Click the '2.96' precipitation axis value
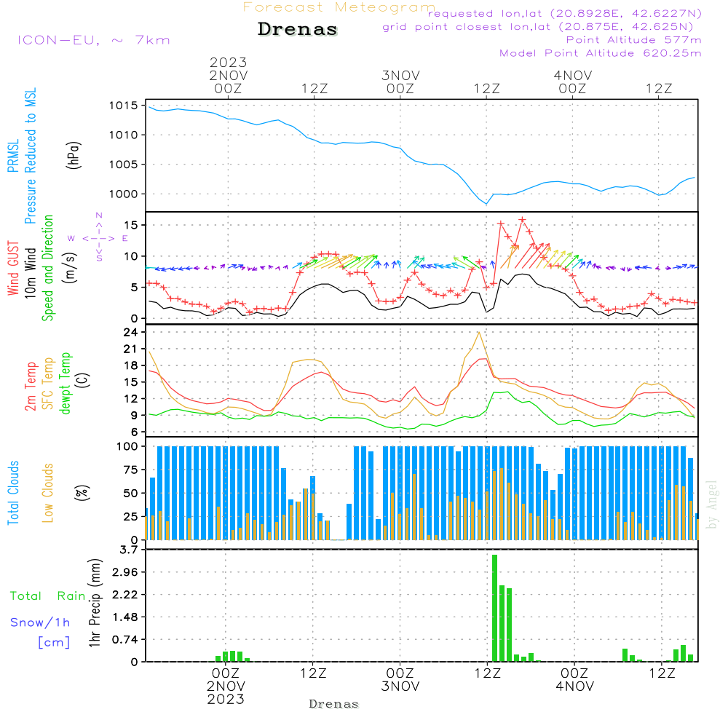 (125, 572)
